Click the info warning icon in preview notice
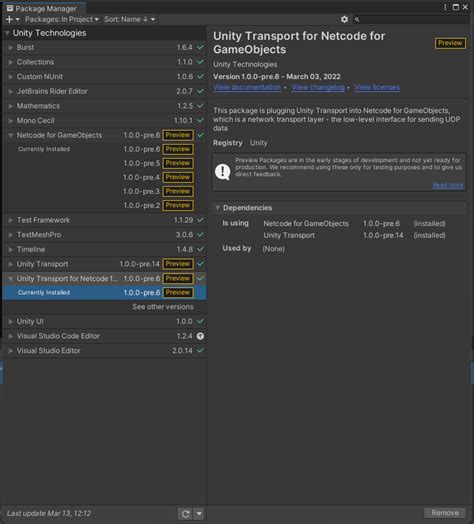Viewport: 474px width, 524px height. [223, 172]
